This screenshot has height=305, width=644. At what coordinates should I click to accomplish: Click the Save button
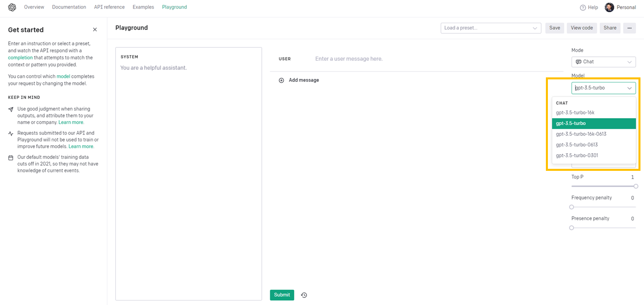pos(554,28)
